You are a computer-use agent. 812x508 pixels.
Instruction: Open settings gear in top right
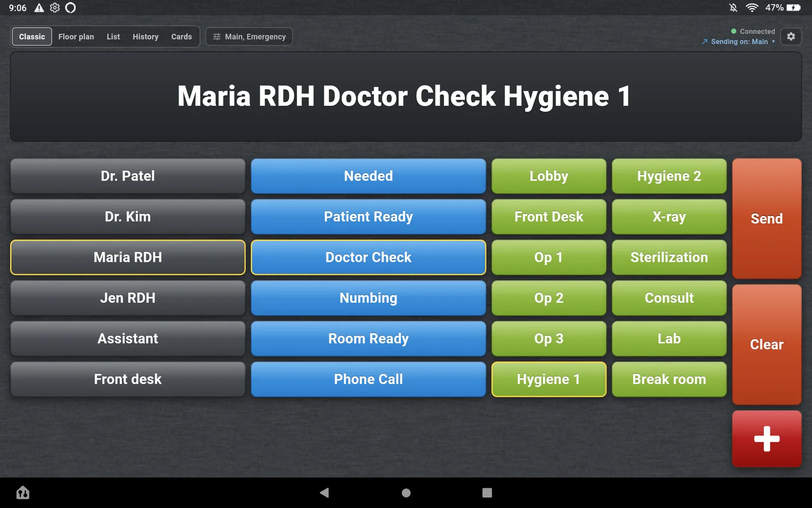[x=791, y=37]
